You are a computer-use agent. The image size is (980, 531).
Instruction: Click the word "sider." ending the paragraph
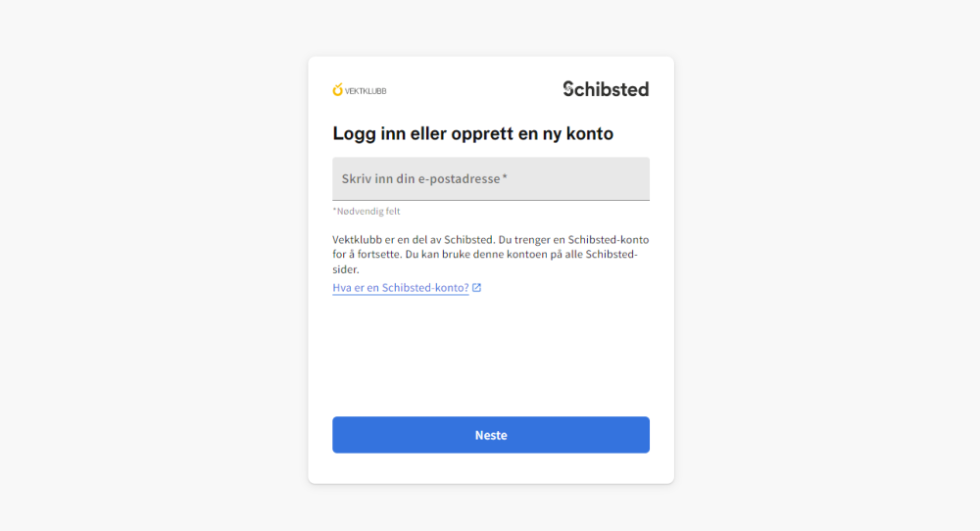click(346, 269)
